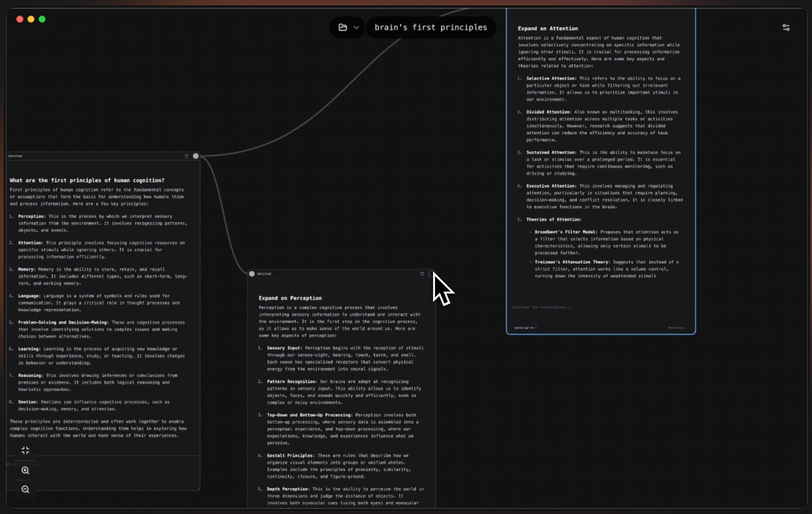
Task: Open the folder icon in top bar
Action: click(x=343, y=27)
